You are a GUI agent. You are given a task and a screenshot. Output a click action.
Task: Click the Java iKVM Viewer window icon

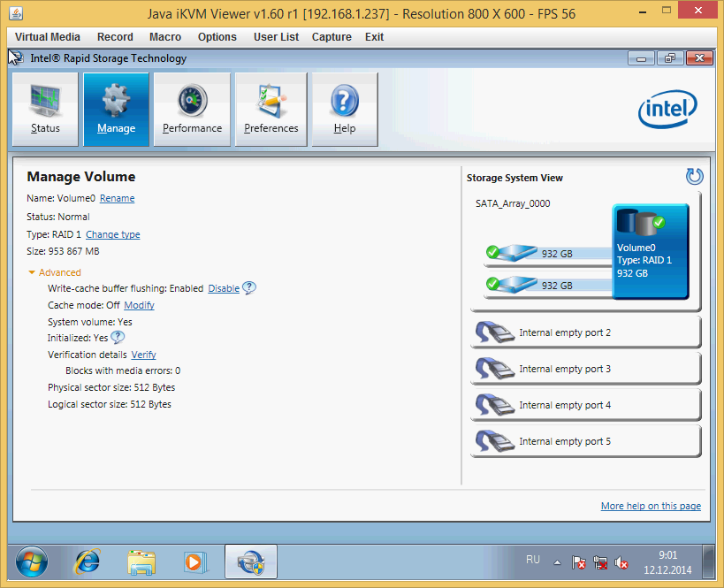coord(16,13)
